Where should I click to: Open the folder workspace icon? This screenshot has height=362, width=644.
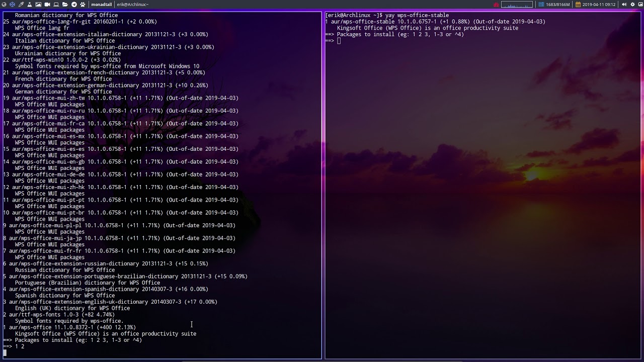pos(65,5)
